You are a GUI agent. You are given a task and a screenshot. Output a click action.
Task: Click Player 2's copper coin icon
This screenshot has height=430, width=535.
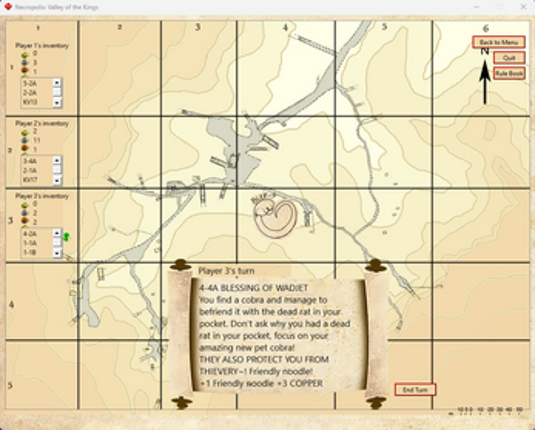pos(25,148)
